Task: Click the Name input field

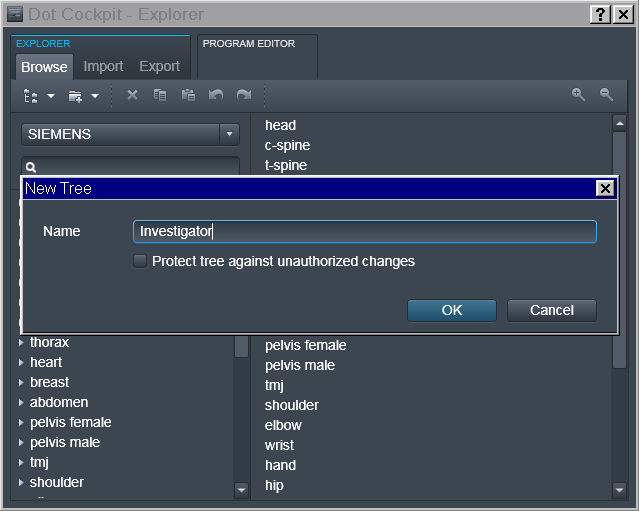Action: click(x=365, y=231)
